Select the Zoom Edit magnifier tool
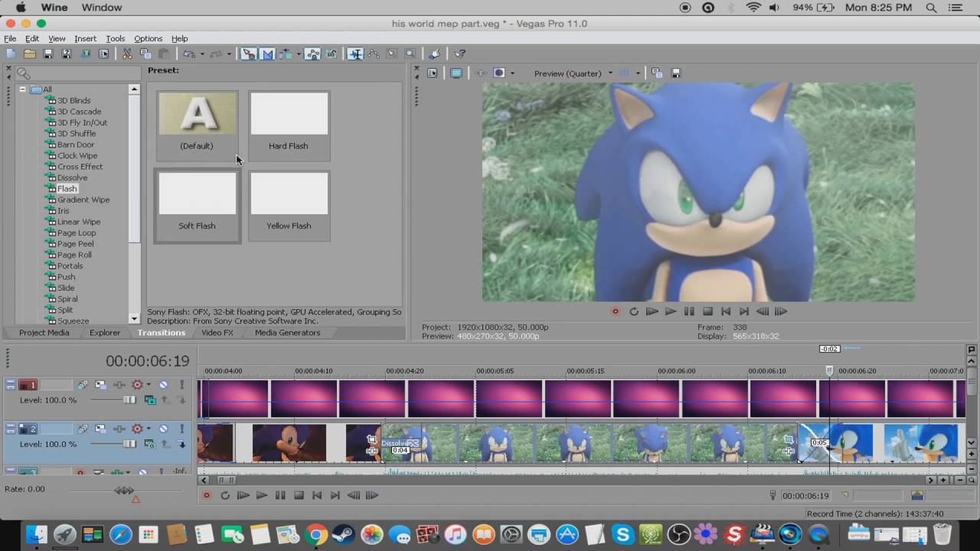This screenshot has height=551, width=980. 410,54
